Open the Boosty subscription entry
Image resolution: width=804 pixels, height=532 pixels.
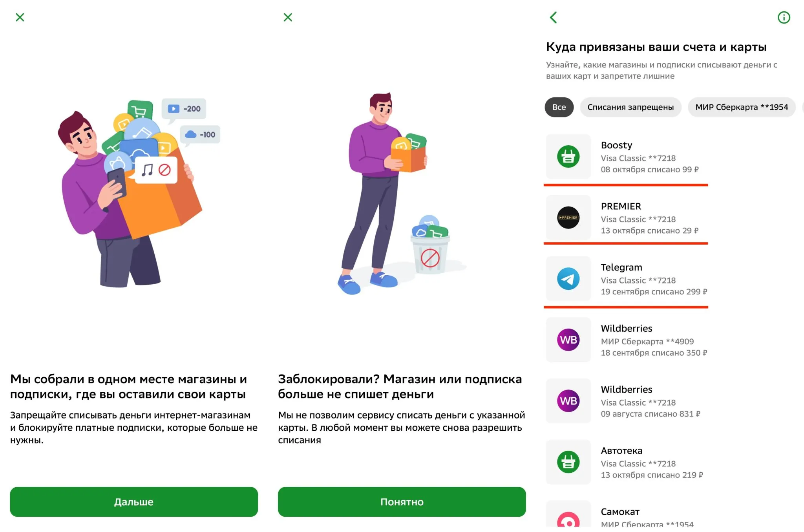626,157
